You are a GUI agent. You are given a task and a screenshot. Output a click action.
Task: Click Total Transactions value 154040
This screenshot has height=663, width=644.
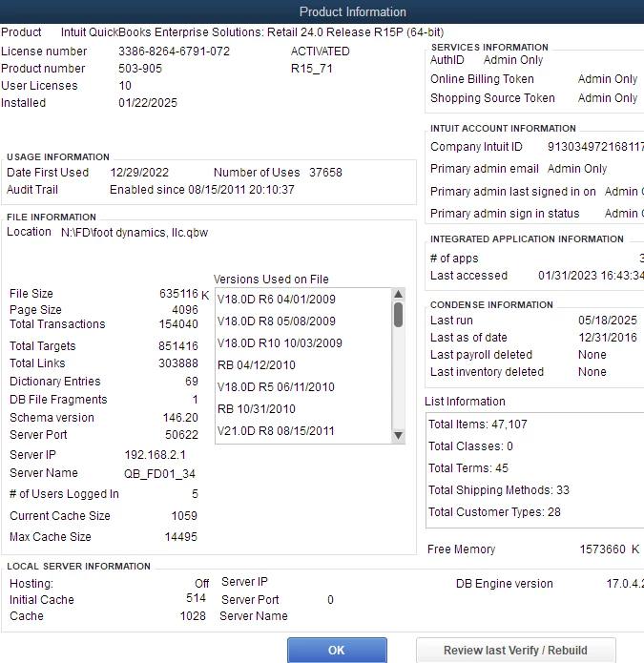[178, 324]
